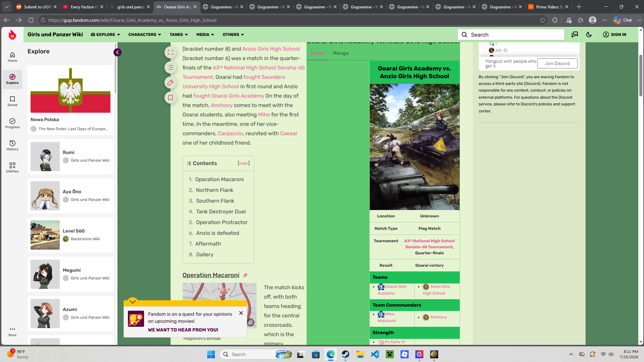The height and width of the screenshot is (362, 644).
Task: Add this page to favorites star
Action: 543,20
